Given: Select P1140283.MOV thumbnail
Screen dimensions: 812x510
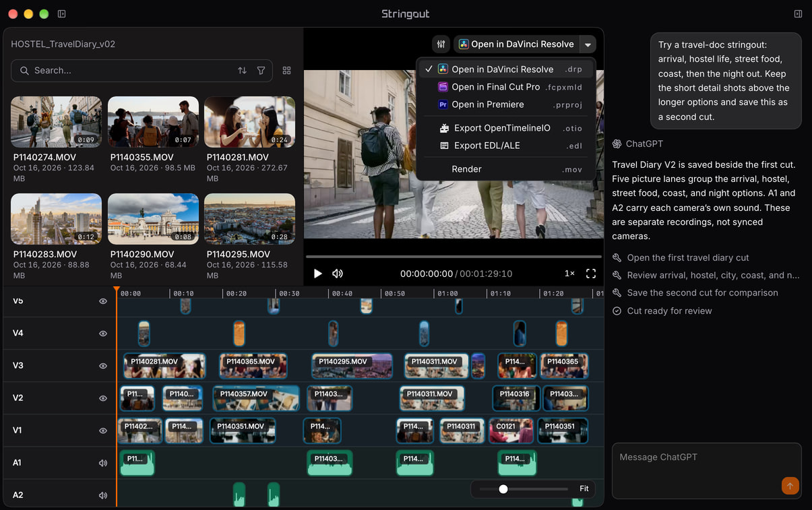Looking at the screenshot, I should coord(57,219).
